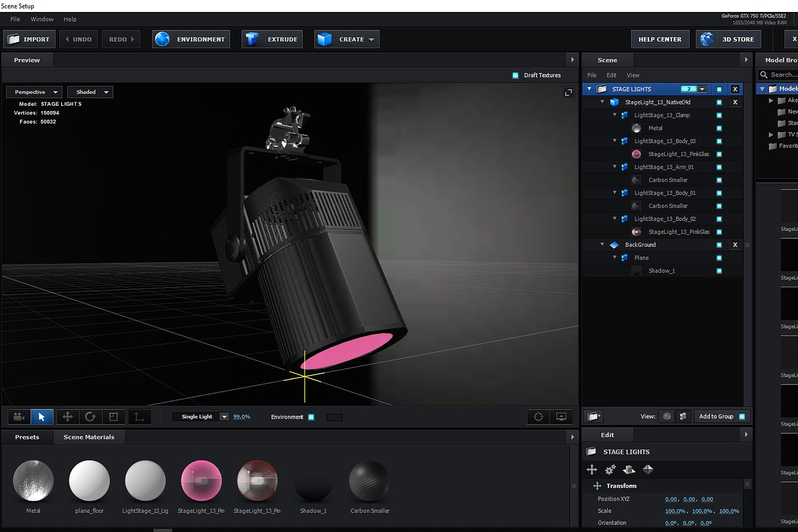Viewport: 798px width, 532px height.
Task: Click the axis orientation tool icon
Action: [139, 417]
